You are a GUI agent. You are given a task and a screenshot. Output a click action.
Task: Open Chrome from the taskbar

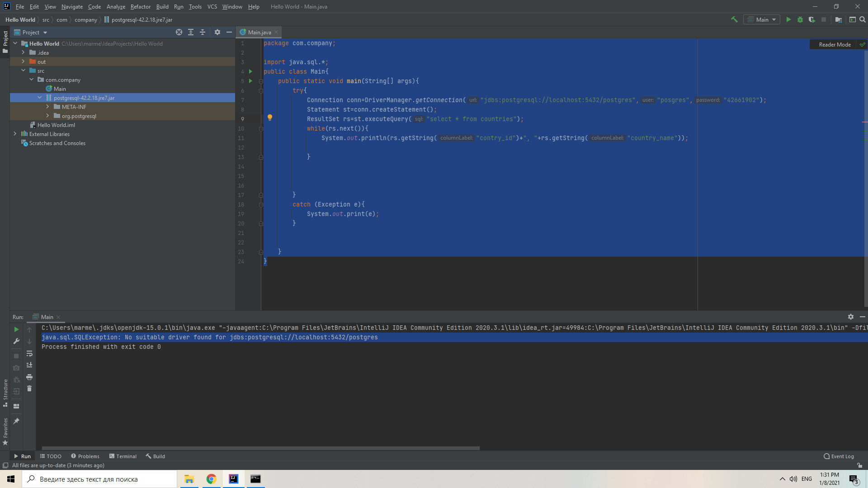tap(211, 479)
